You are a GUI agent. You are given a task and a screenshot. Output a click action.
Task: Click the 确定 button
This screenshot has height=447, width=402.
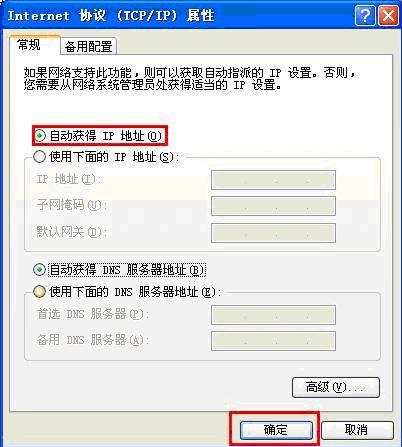(276, 430)
